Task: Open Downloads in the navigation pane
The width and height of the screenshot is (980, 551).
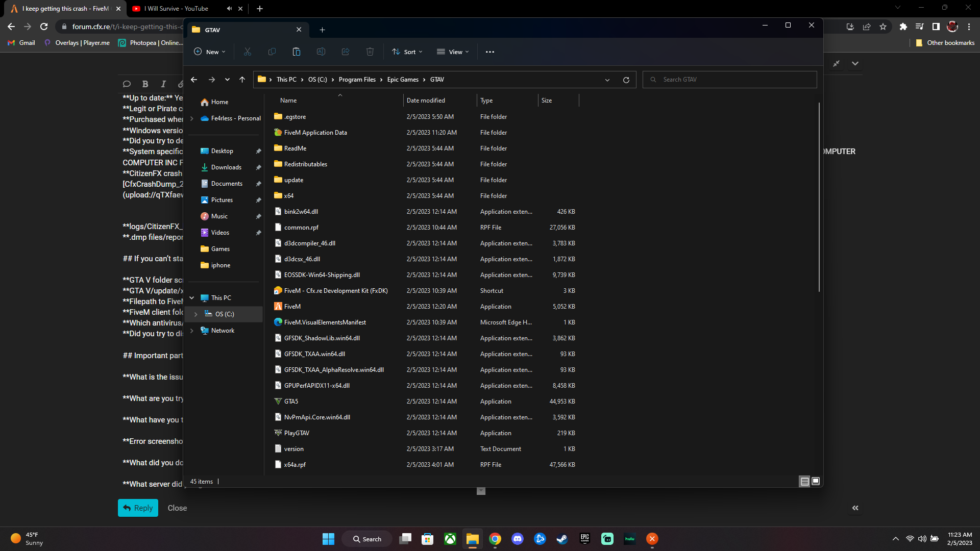Action: (x=226, y=167)
